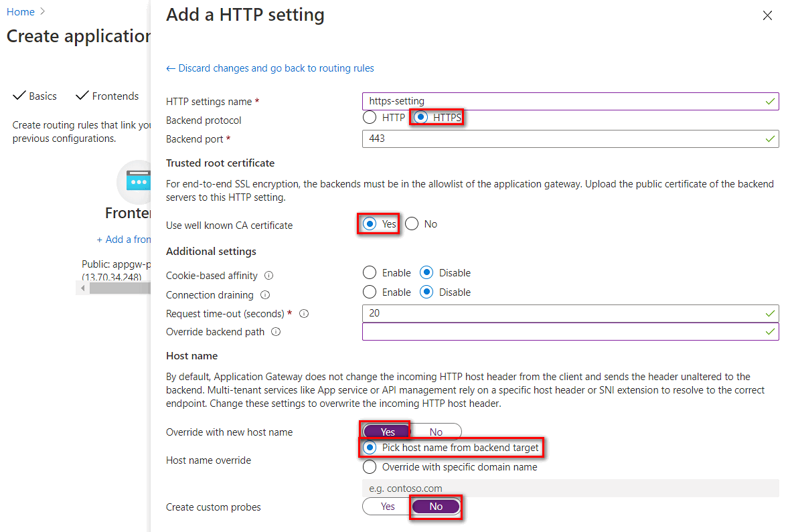This screenshot has width=790, height=532.
Task: Click the Cookie-based affinity info icon
Action: coord(269,275)
